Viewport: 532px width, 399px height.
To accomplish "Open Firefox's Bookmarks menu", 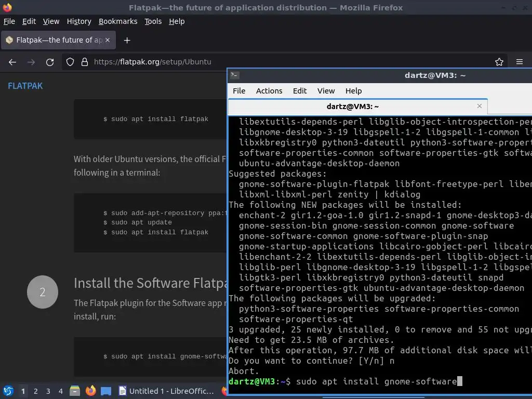I will tap(118, 21).
